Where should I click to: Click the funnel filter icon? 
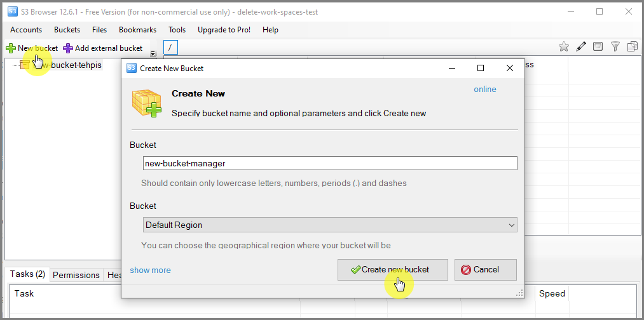615,47
